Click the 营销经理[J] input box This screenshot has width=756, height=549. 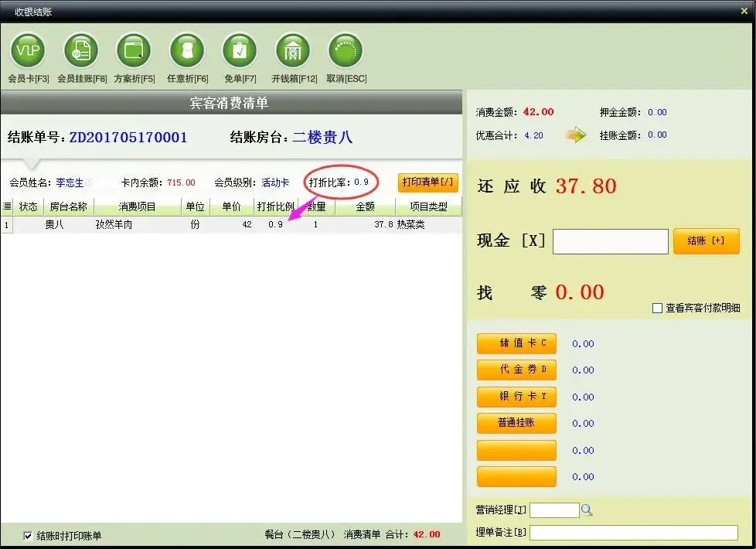point(554,510)
